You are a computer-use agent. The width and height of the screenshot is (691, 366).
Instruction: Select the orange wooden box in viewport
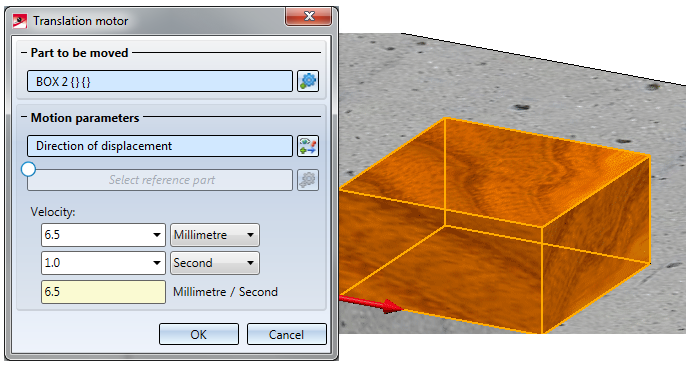(494, 225)
